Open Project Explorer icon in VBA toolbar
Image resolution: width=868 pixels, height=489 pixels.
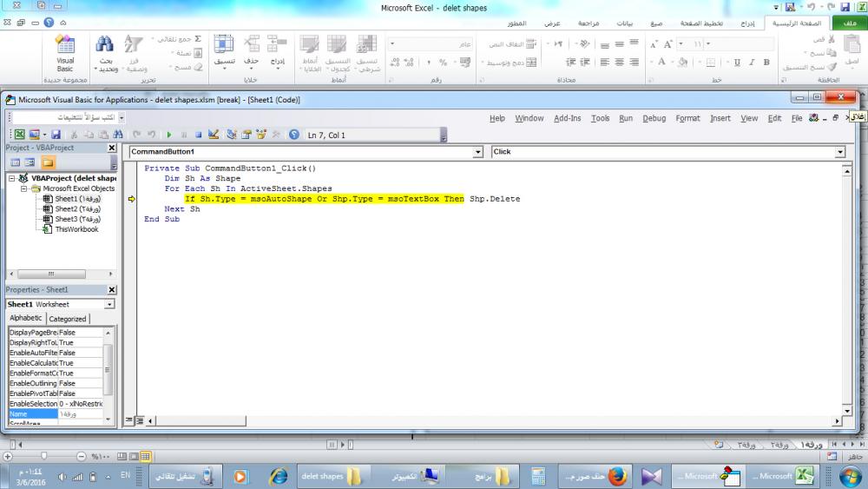[232, 135]
